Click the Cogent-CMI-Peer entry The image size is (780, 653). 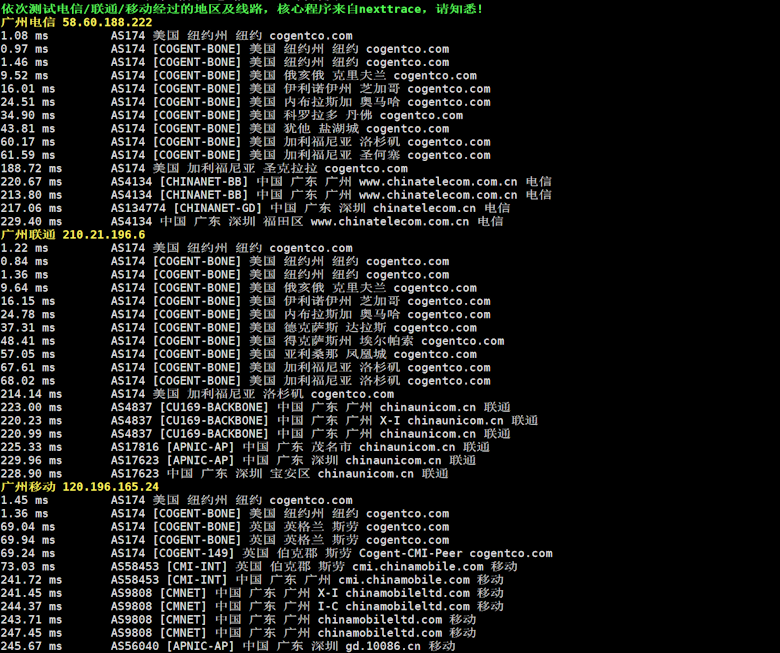coord(410,554)
